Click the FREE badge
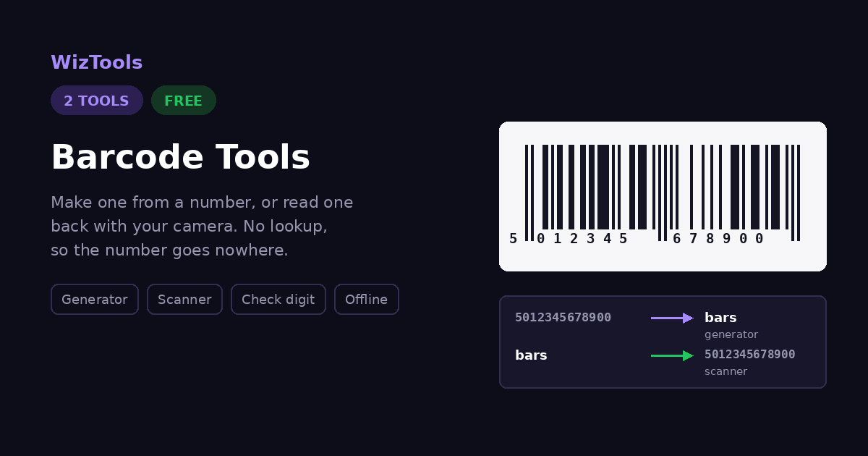This screenshot has width=868, height=456. [184, 101]
